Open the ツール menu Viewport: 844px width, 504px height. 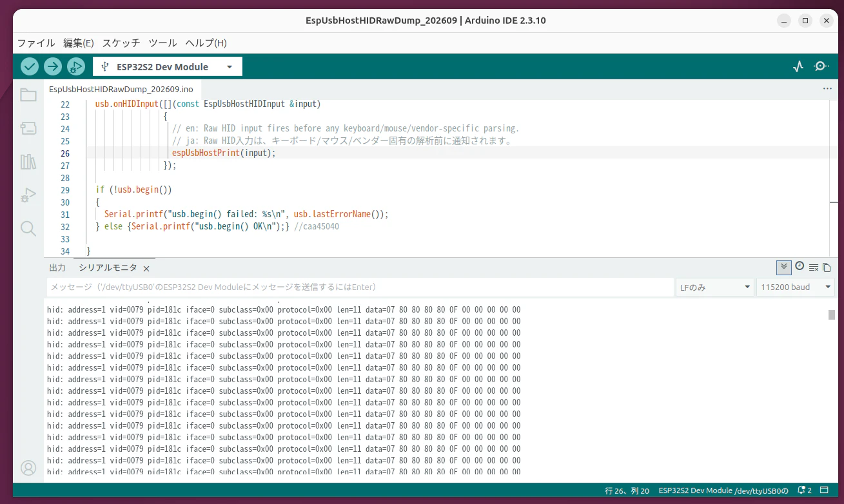point(162,43)
